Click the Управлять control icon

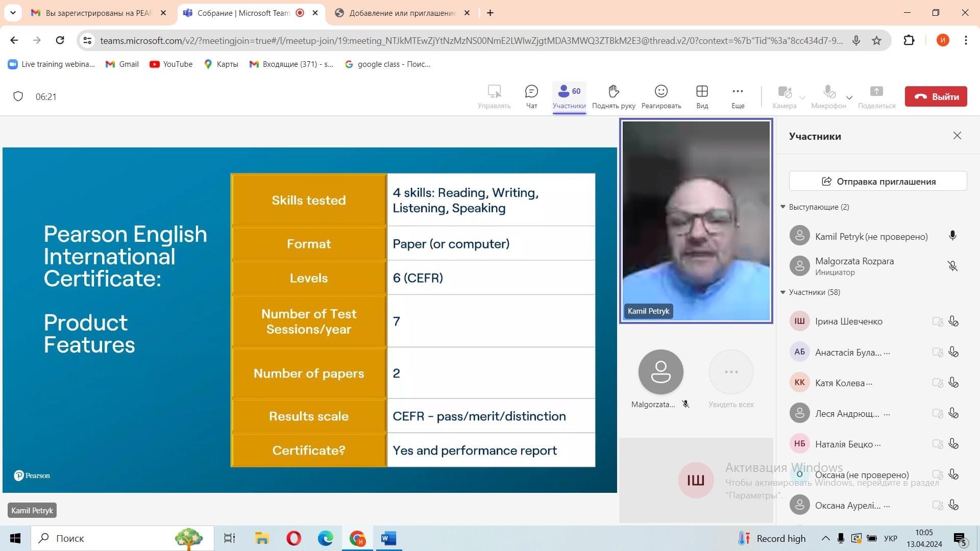[x=494, y=96]
